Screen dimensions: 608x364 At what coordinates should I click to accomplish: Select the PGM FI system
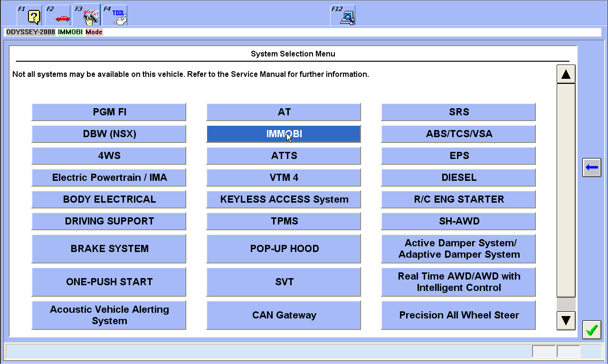click(x=109, y=112)
